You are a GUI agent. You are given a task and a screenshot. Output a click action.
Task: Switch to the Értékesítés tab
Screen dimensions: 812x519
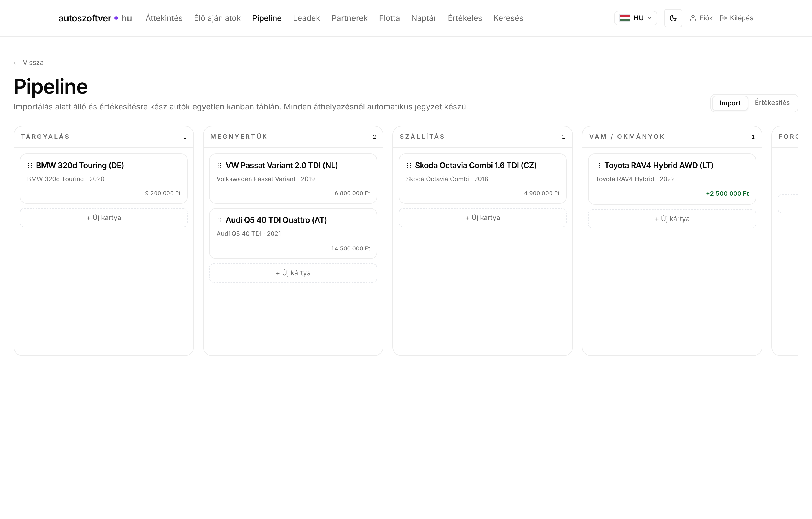point(772,103)
